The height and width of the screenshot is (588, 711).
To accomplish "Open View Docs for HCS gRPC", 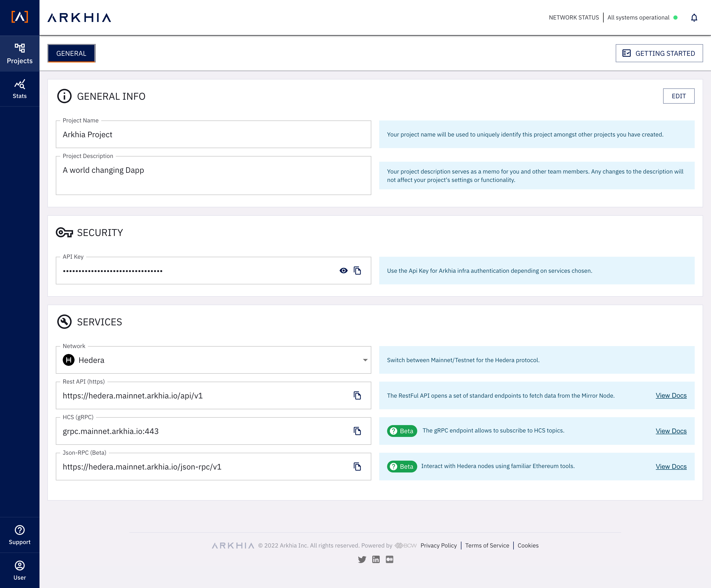I will tap(671, 431).
